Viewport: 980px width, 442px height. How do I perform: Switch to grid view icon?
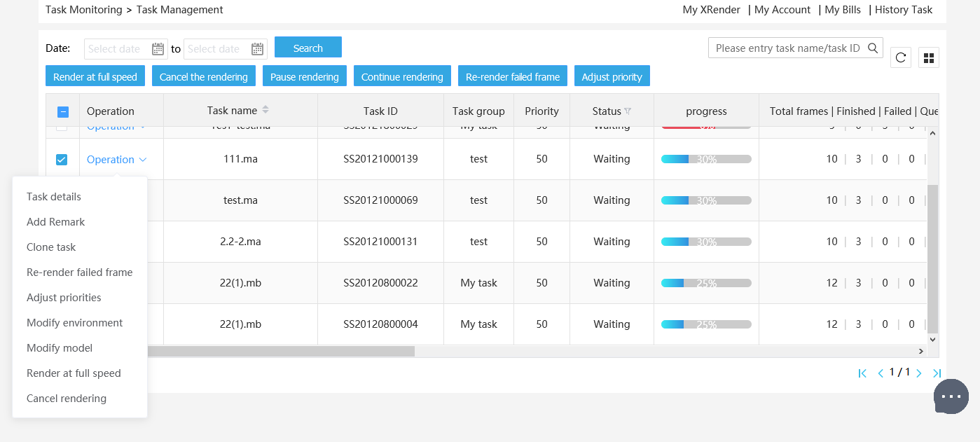coord(929,58)
